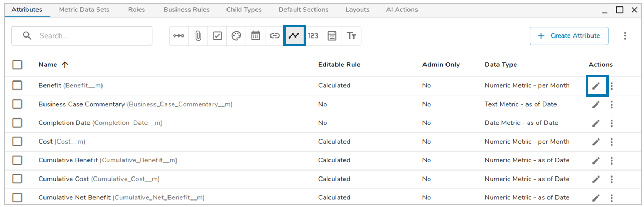Open more options beside Create Attribute
This screenshot has height=207, width=644.
(x=625, y=36)
